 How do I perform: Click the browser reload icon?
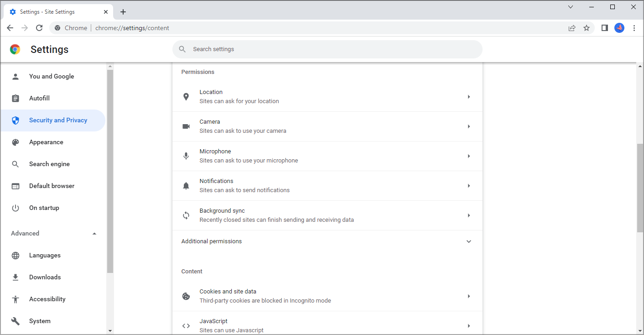point(39,28)
